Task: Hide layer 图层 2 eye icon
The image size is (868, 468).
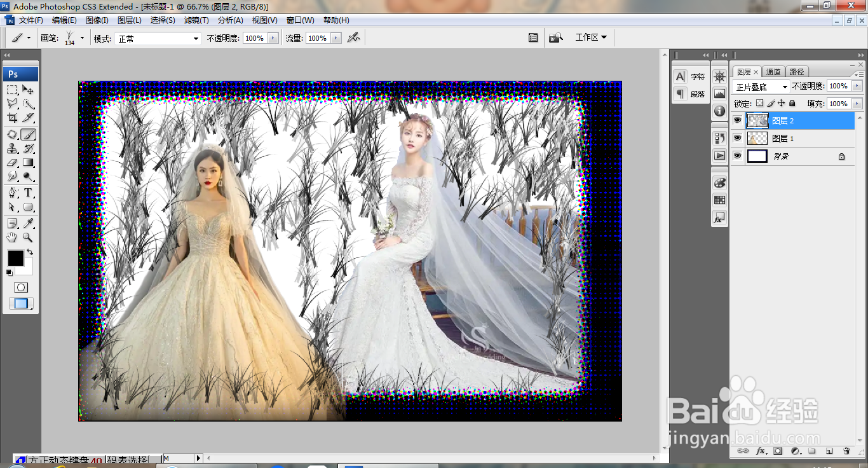Action: 737,120
